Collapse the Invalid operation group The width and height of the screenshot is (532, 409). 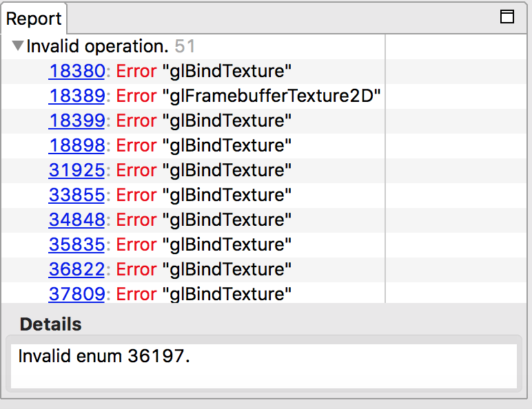tap(18, 47)
